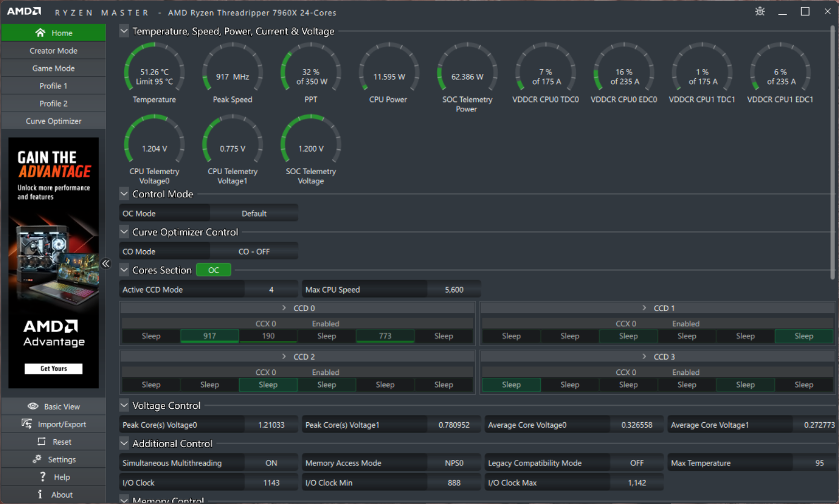Collapse the Additional Control section chevron
Screen dimensions: 839x504
124,443
